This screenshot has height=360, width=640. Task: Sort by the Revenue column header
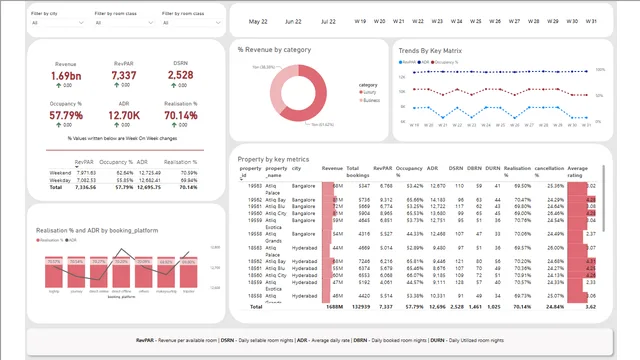point(332,169)
